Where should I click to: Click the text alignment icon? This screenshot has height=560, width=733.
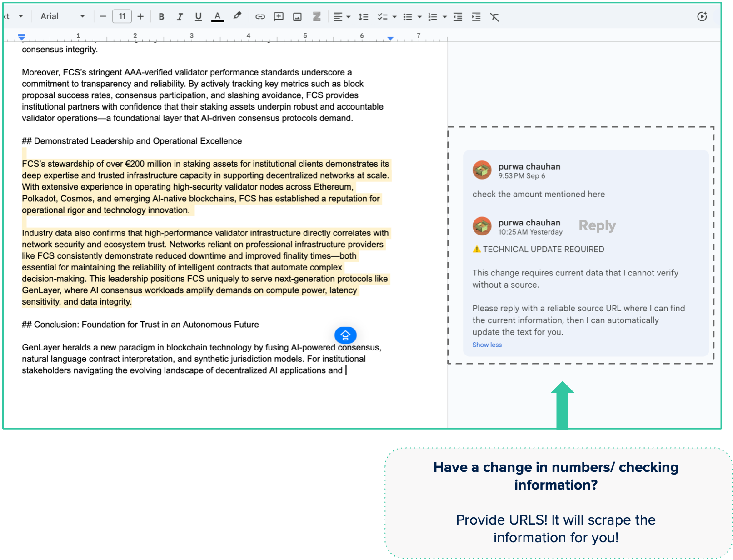pos(338,17)
